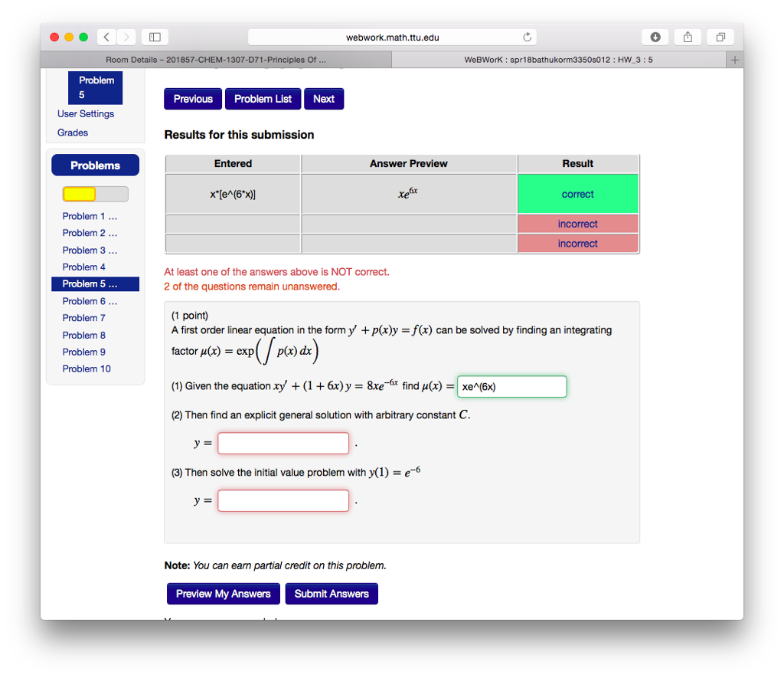Share this page using the share icon
784x678 pixels.
point(687,36)
